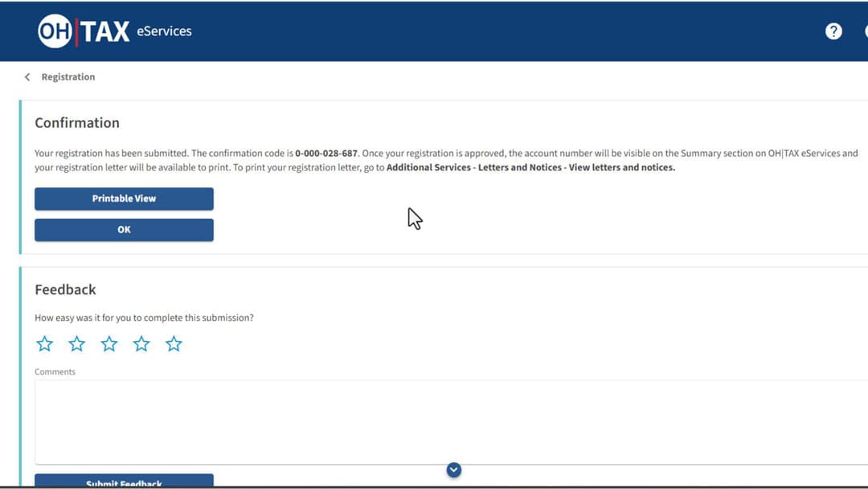Click the confirmation code 0-000-028-687
This screenshot has width=868, height=489.
(x=326, y=154)
